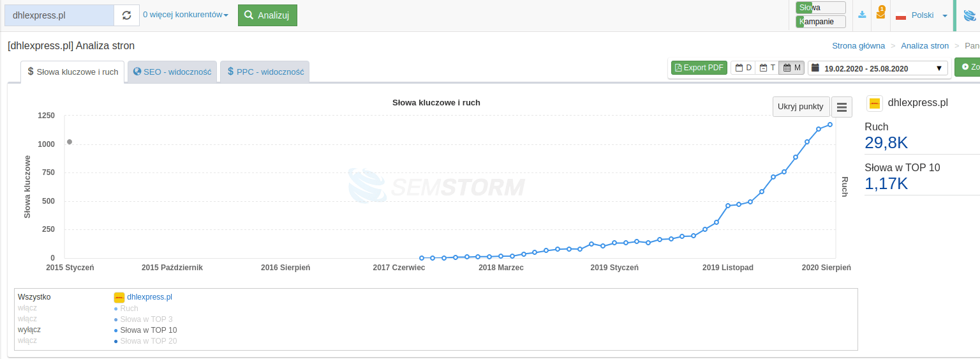Click the globe icon on the SEO tab
The height and width of the screenshot is (359, 980).
click(x=137, y=72)
